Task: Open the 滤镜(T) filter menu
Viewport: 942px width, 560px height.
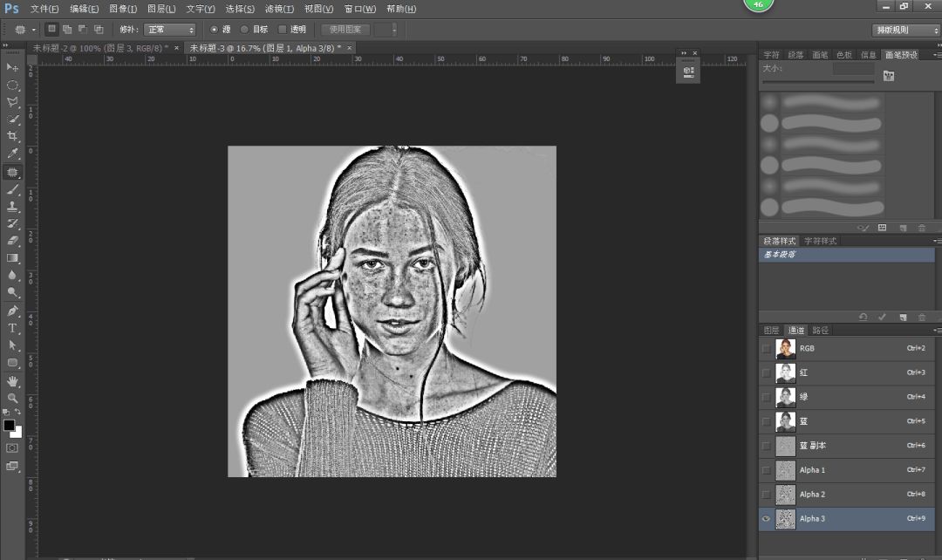Action: (x=279, y=9)
